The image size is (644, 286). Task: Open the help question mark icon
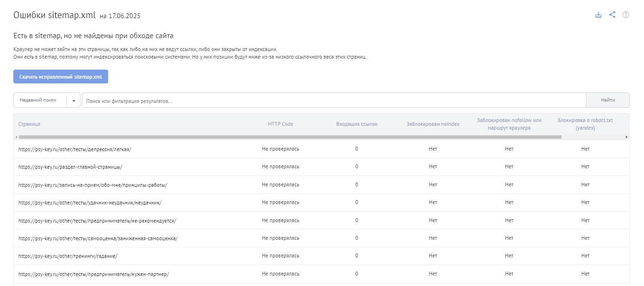(626, 15)
